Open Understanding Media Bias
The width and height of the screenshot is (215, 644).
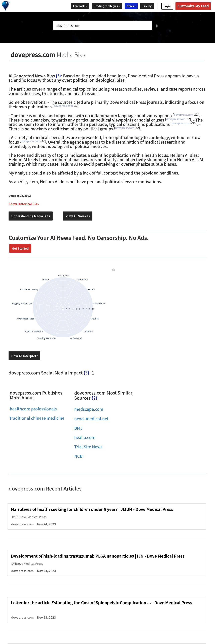[30, 216]
